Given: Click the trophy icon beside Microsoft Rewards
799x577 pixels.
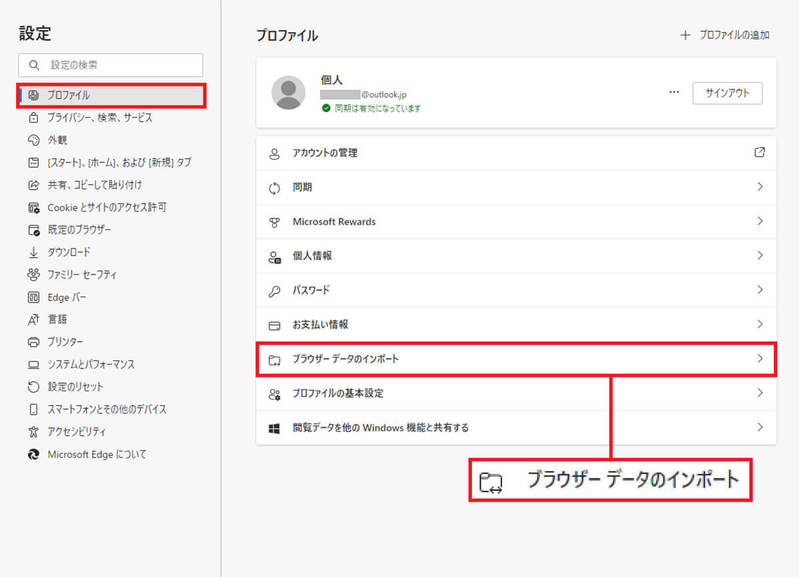Looking at the screenshot, I should pos(274,222).
